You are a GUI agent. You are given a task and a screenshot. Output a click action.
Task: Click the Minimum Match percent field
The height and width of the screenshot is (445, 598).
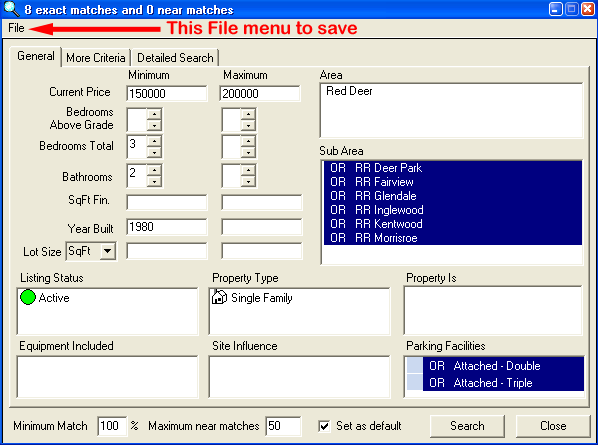point(112,426)
